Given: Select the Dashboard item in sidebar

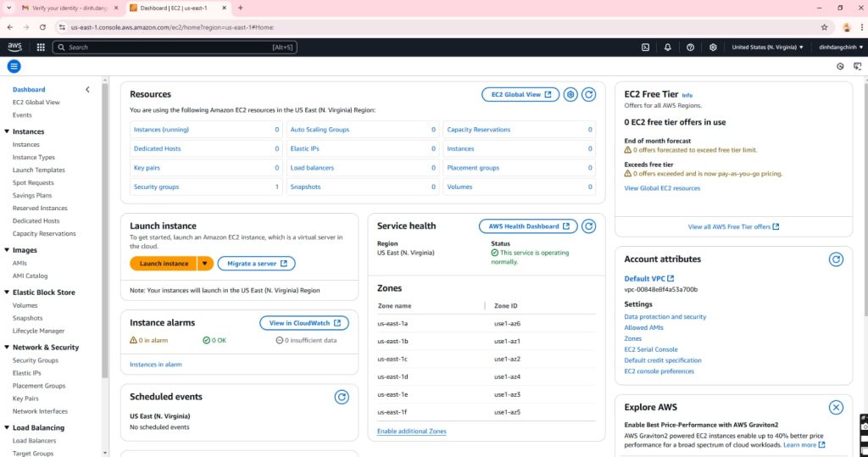Looking at the screenshot, I should 29,89.
